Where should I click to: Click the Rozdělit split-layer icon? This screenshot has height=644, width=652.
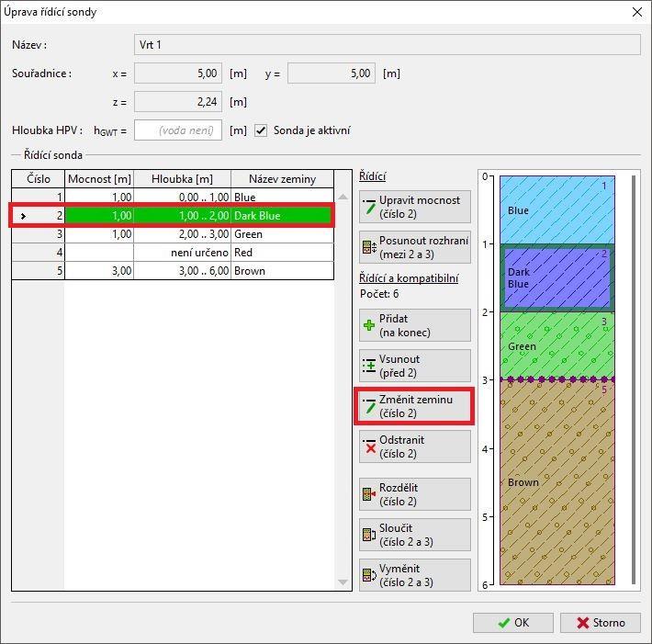[369, 494]
